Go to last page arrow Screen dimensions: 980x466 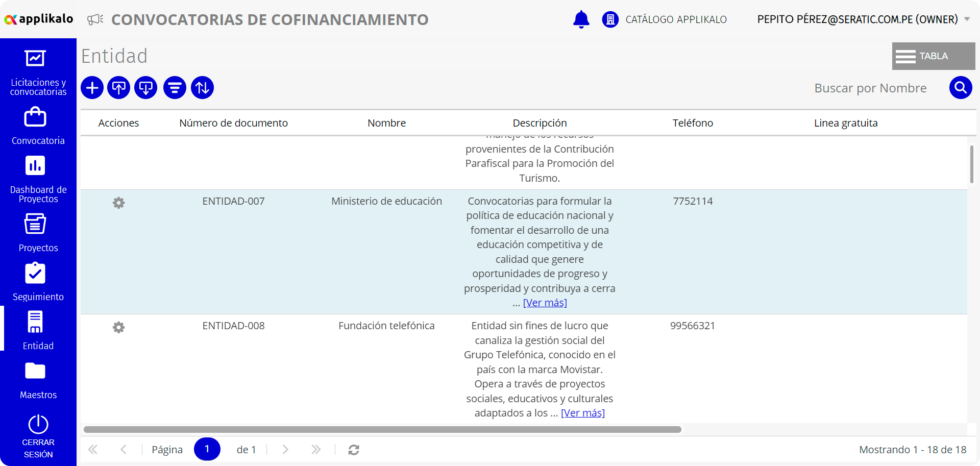pos(316,450)
